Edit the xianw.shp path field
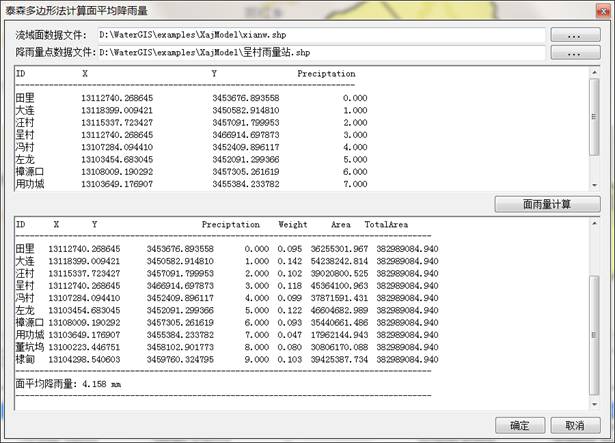615x443 pixels. pos(321,35)
